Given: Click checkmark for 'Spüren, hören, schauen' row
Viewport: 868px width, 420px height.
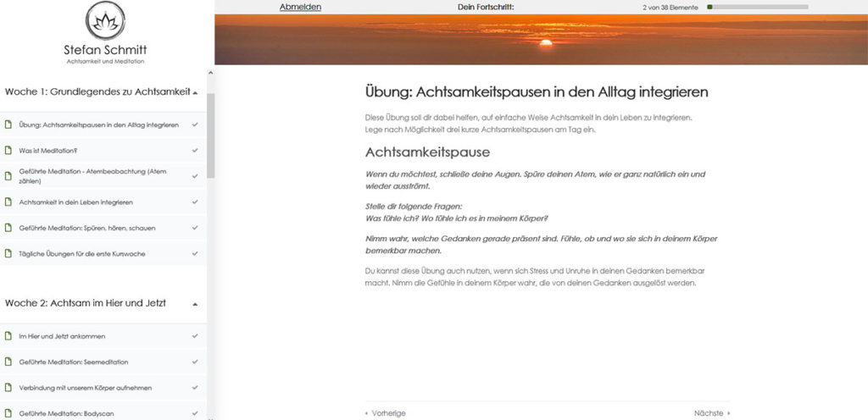Looking at the screenshot, I should pos(195,228).
